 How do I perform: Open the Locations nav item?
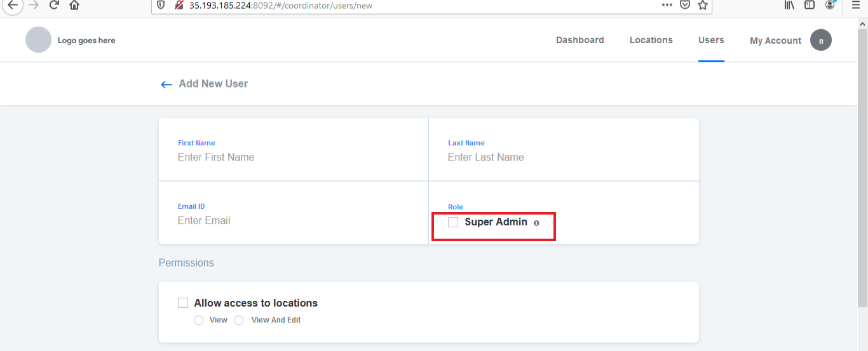tap(651, 40)
